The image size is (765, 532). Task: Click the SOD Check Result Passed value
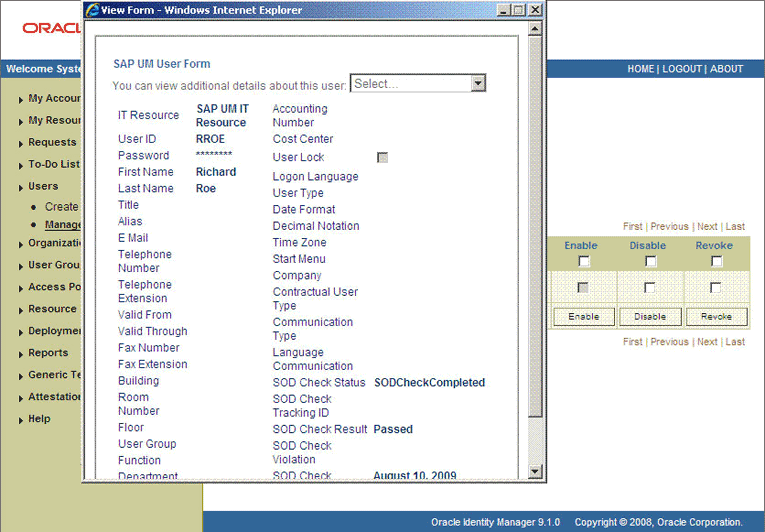(x=393, y=430)
